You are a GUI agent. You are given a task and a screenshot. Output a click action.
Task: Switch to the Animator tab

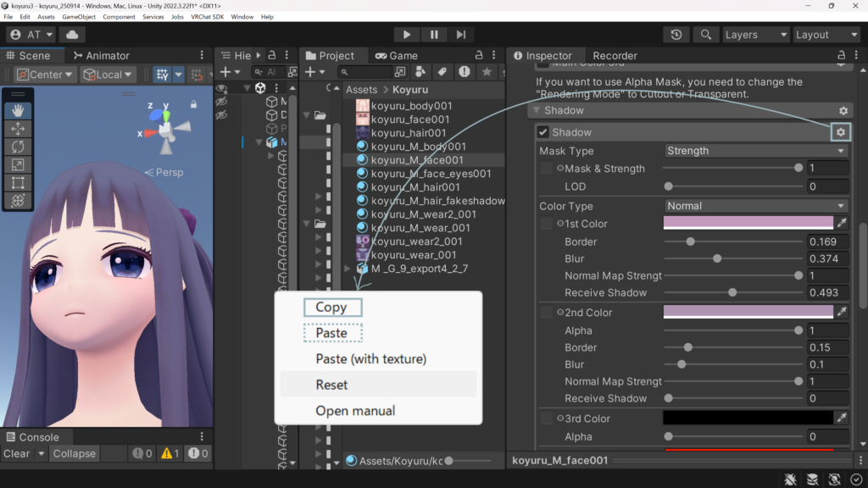pos(102,55)
